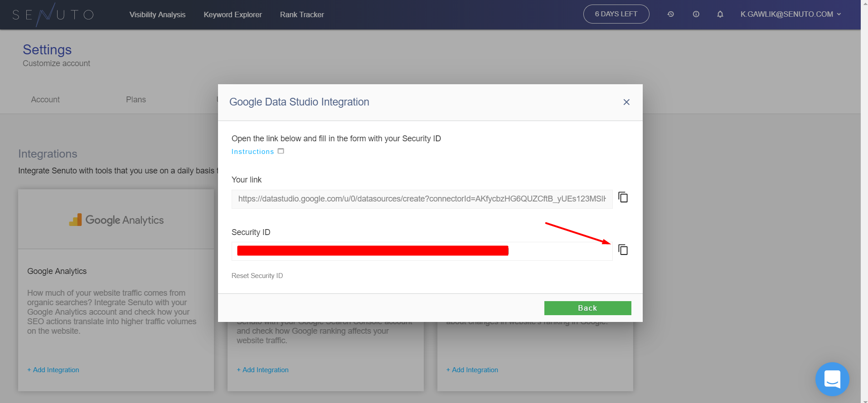Image resolution: width=868 pixels, height=403 pixels.
Task: Select the Your link URL field
Action: pos(422,199)
